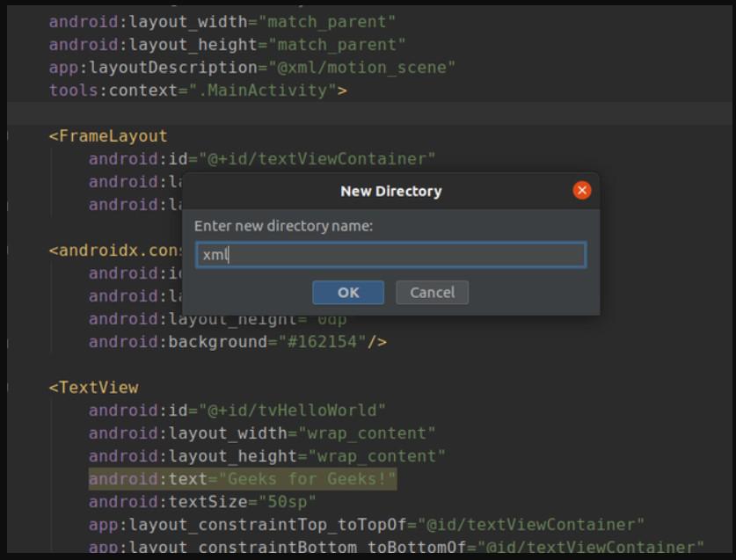Click the android:background="#162154" line
736x560 pixels.
click(x=237, y=342)
